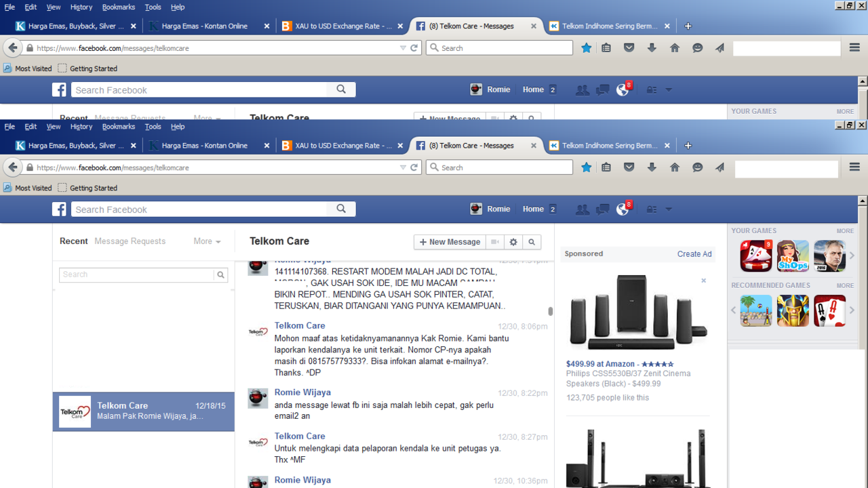
Task: Open Firefox hamburger menu in back window
Action: [854, 47]
